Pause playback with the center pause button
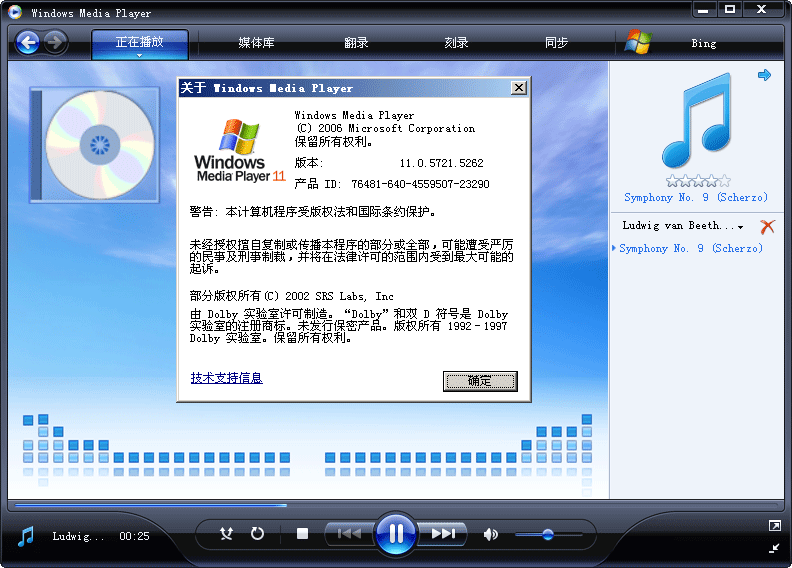This screenshot has height=568, width=792. [396, 534]
